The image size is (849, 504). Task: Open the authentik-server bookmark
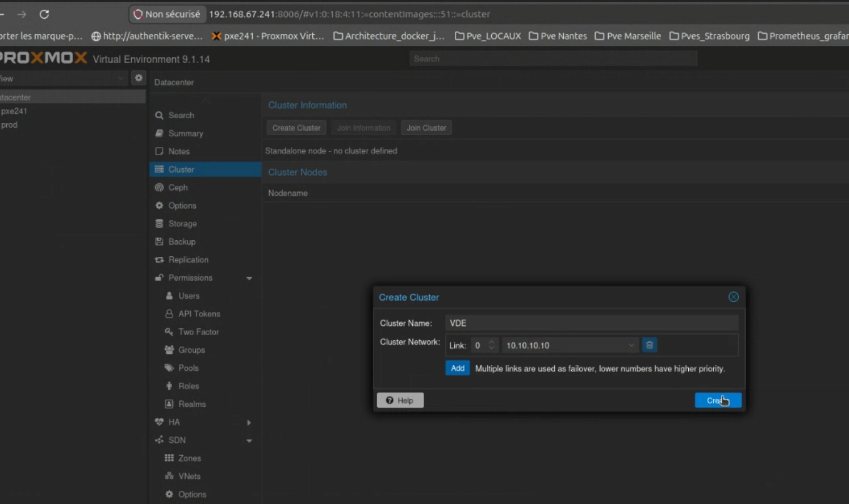(x=147, y=36)
